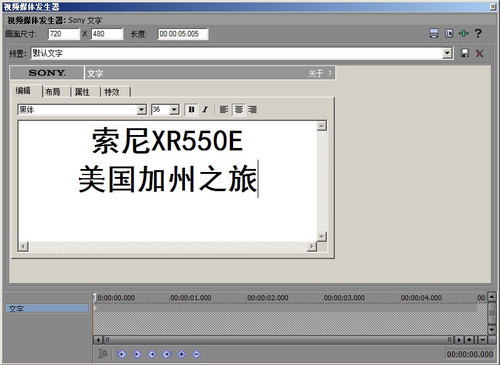Click timeline ruler at 00:00:03.000
Viewport: 500px width, 365px height.
pyautogui.click(x=344, y=298)
